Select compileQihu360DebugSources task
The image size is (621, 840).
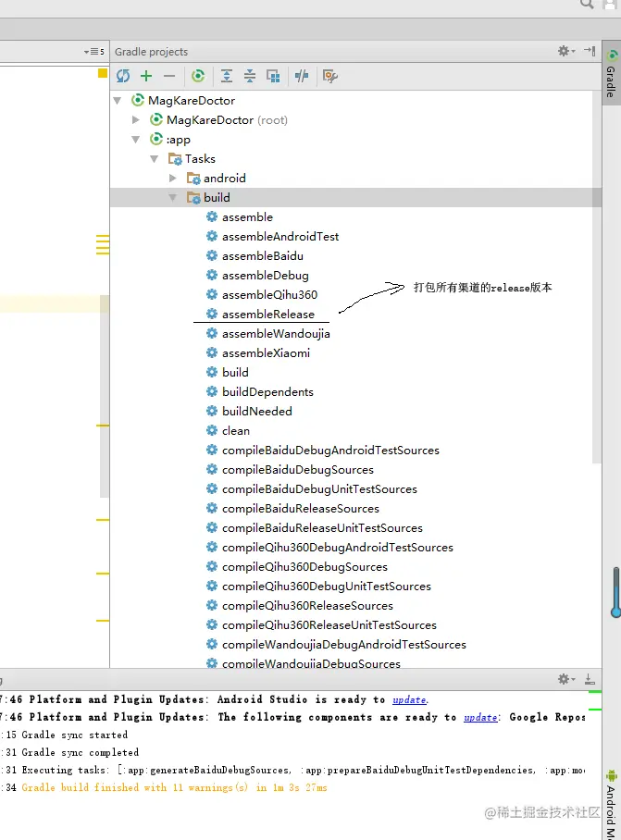pyautogui.click(x=297, y=567)
